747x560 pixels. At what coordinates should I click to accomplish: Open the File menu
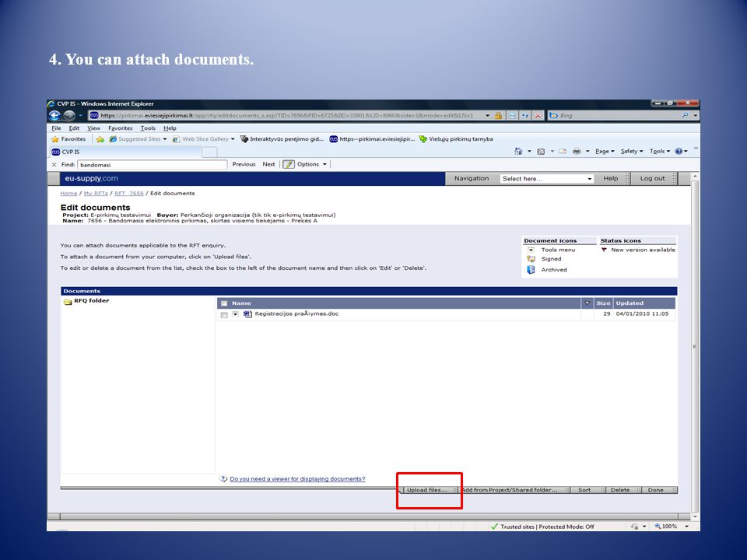coord(56,128)
